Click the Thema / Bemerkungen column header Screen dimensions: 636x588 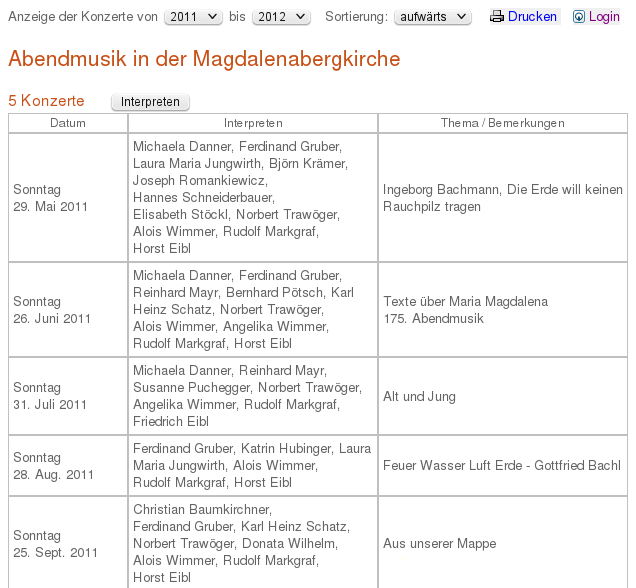pyautogui.click(x=503, y=123)
